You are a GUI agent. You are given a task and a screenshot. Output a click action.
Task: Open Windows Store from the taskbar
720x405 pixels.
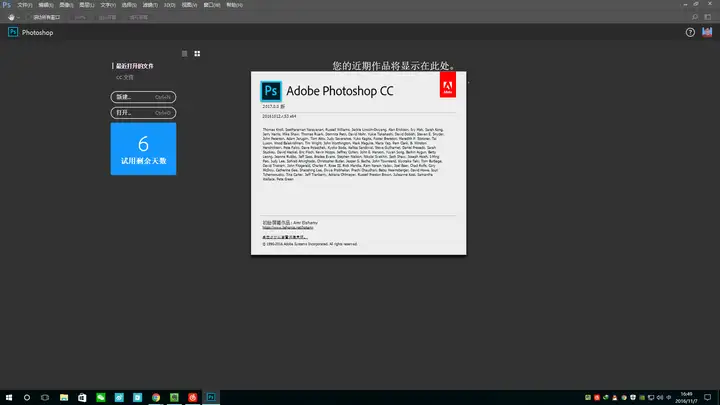tap(82, 398)
